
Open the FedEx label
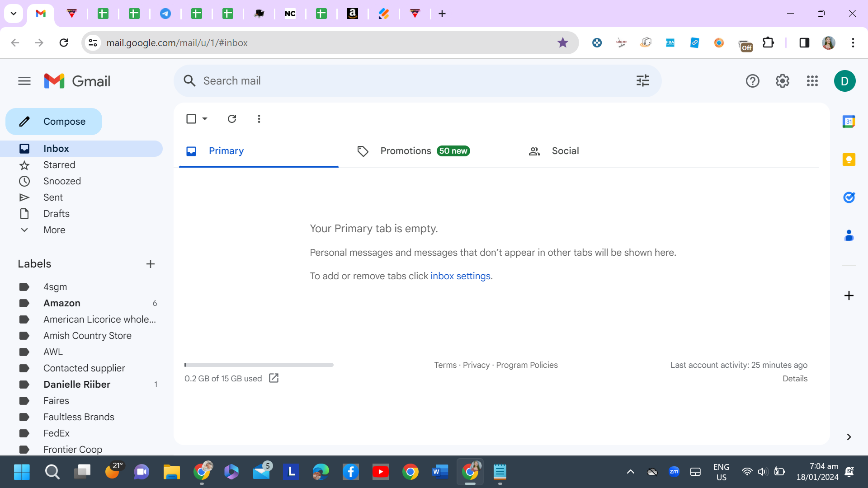(x=81, y=433)
